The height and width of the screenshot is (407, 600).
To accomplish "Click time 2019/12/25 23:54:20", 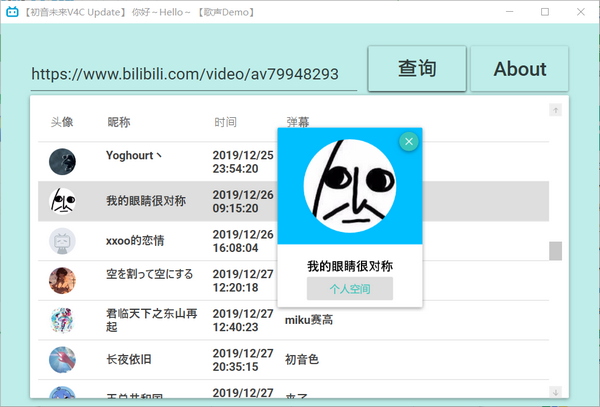I will tap(243, 162).
